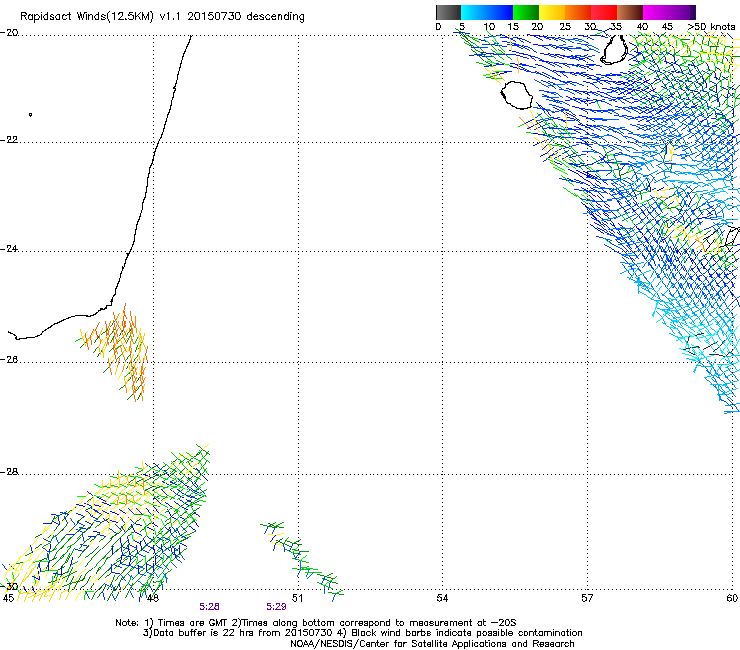This screenshot has height=650, width=740.
Task: Click the '>50 knots' legend label
Action: click(711, 27)
